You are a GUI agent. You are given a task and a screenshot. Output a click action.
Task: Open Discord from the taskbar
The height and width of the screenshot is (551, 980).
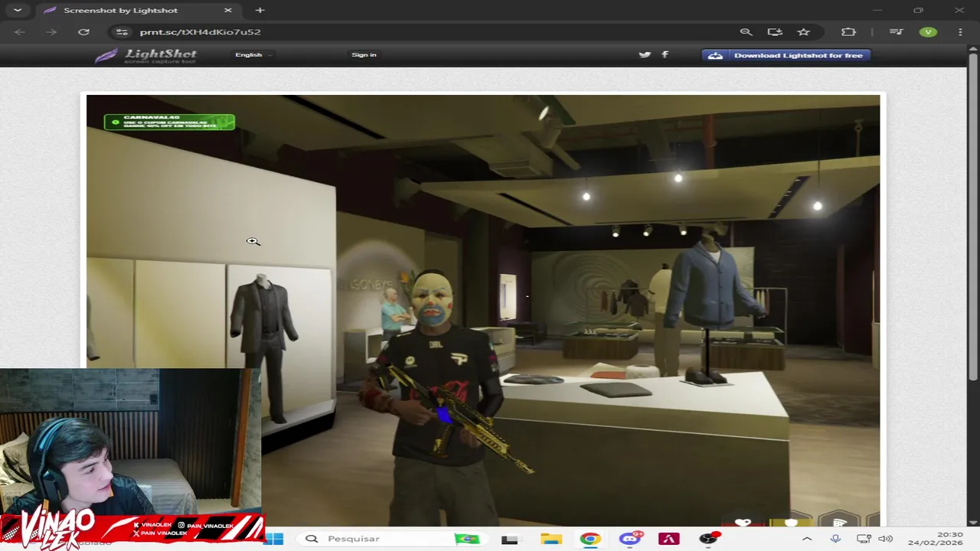pos(630,539)
